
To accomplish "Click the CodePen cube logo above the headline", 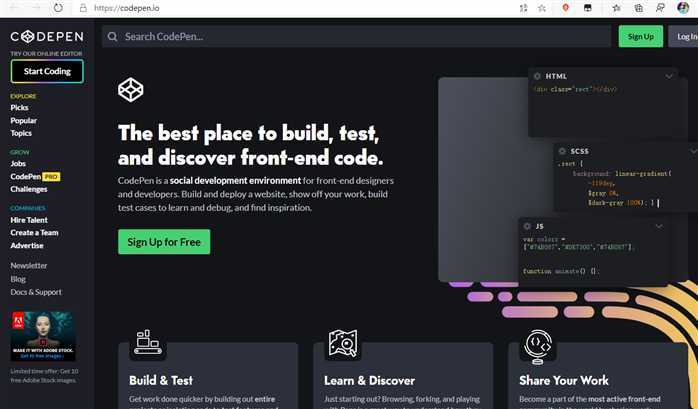I will coord(131,89).
